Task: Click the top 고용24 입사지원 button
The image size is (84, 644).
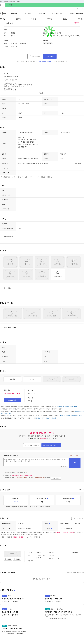Action: 50,56
